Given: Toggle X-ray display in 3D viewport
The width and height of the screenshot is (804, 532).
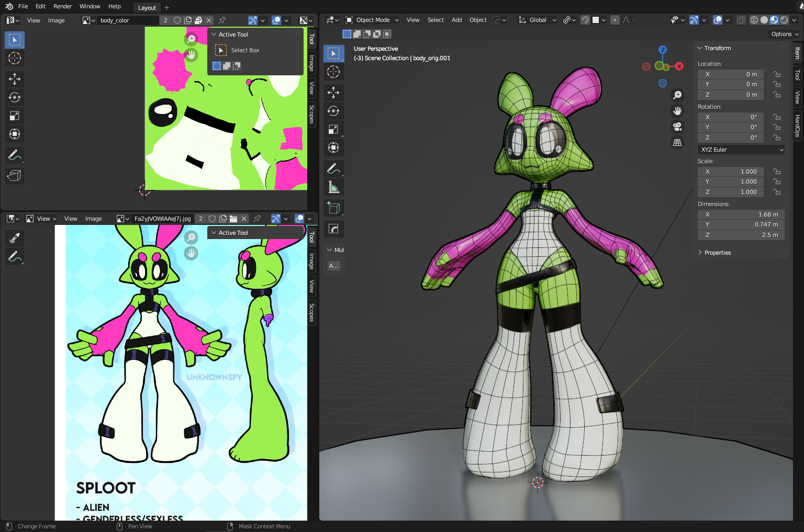Looking at the screenshot, I should pos(741,20).
